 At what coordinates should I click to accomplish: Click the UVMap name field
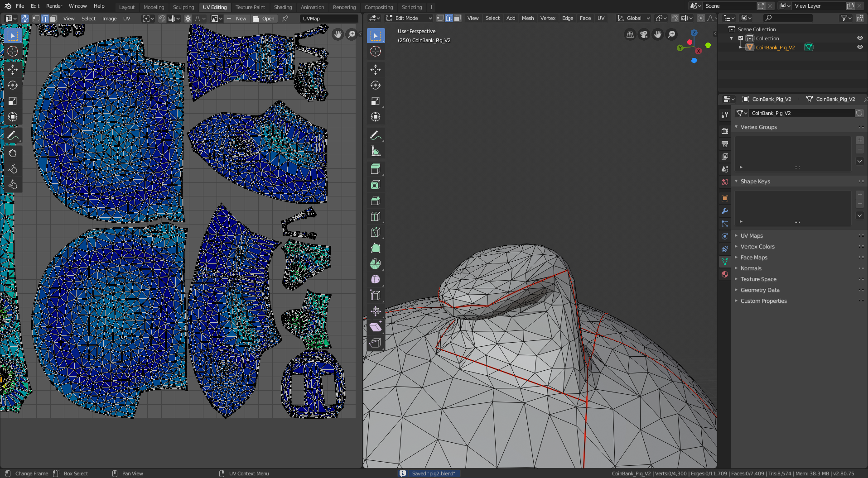[x=328, y=19]
